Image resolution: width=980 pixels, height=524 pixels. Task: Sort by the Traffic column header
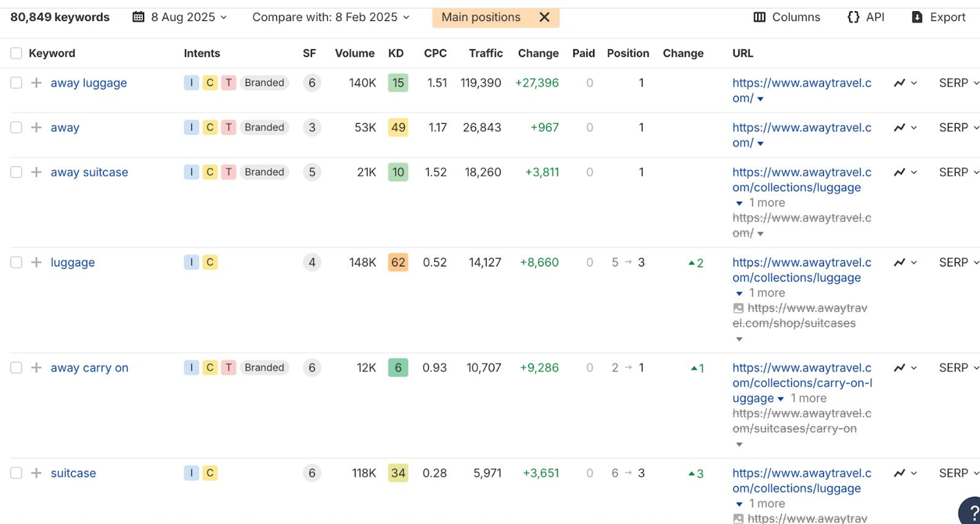pyautogui.click(x=485, y=53)
